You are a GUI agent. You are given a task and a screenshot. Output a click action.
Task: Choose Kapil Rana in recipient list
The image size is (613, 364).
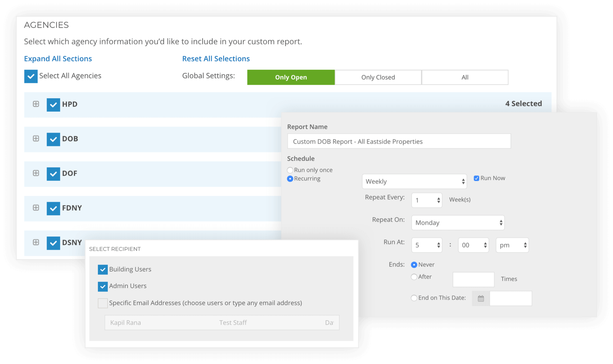coord(126,322)
